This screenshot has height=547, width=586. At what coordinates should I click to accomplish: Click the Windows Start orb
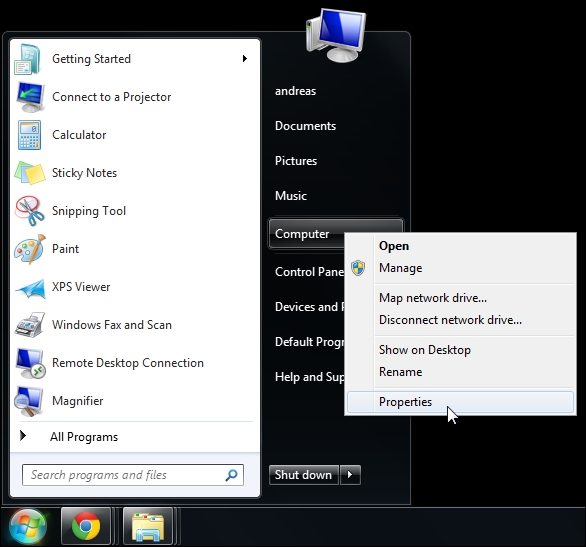tap(28, 526)
